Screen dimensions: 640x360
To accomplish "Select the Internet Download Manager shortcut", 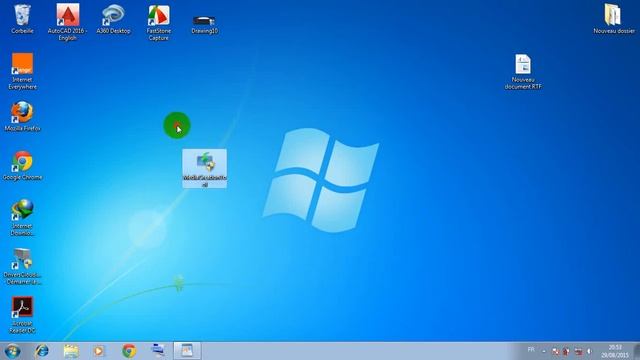I will (22, 218).
